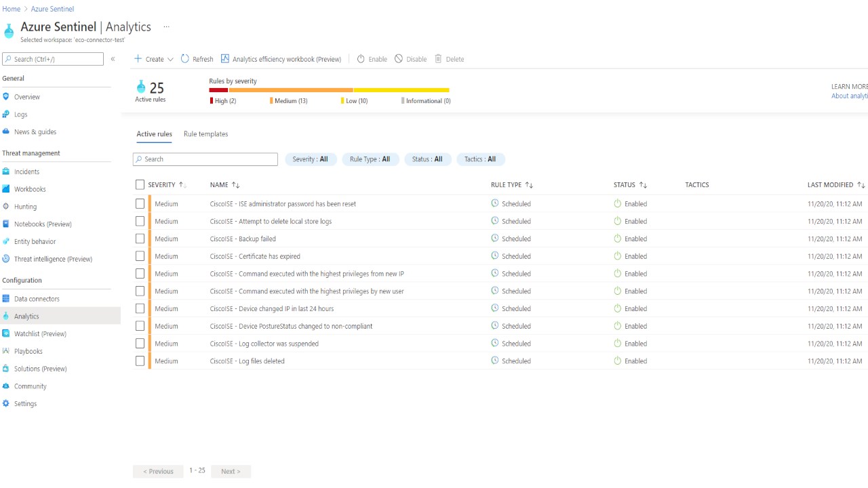Click the Incidents briefcase icon
The width and height of the screenshot is (868, 488).
(6, 171)
